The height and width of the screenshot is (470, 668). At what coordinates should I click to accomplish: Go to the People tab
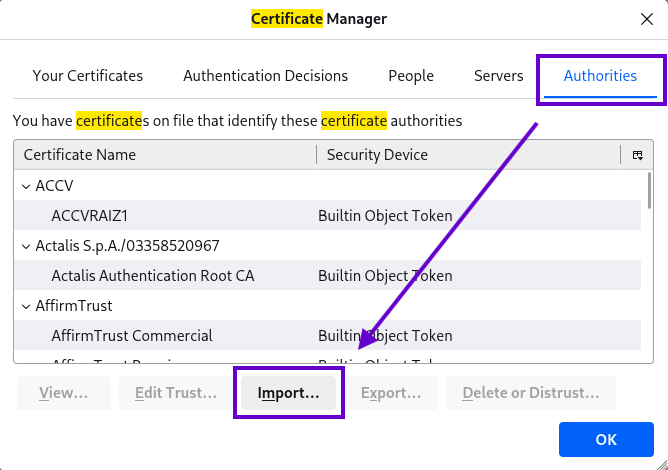coord(411,76)
